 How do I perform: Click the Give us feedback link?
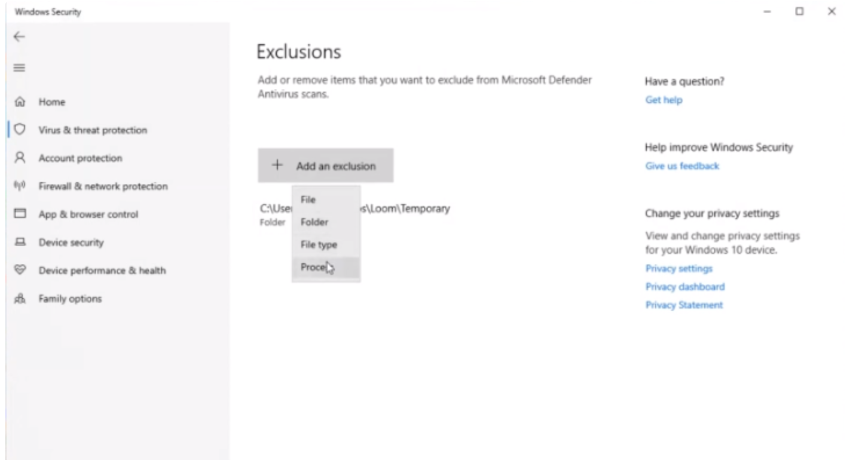[682, 166]
